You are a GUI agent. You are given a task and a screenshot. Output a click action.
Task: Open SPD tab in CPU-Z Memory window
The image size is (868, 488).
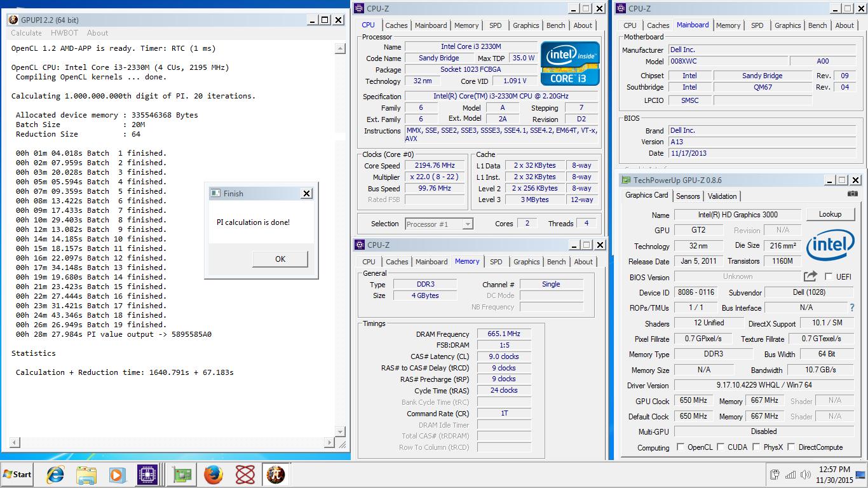coord(496,262)
